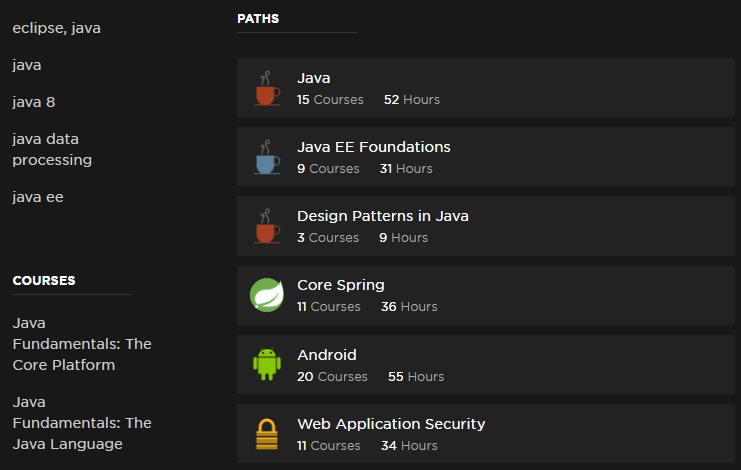Click '11 Courses' under Core Spring

coord(328,307)
